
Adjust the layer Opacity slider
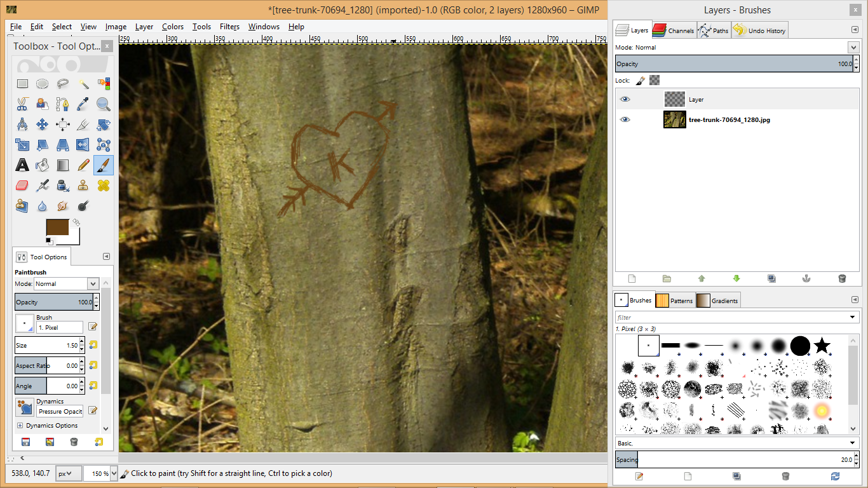pyautogui.click(x=734, y=64)
